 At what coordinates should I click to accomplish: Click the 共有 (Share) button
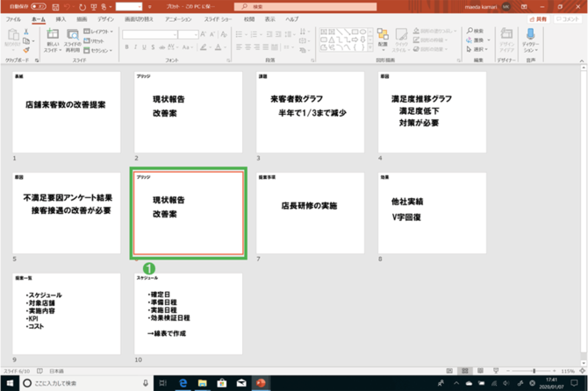coord(538,19)
